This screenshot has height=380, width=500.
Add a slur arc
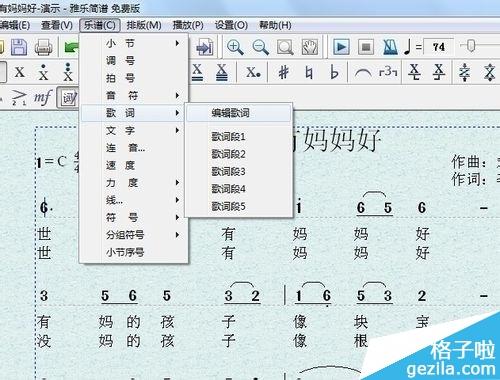coord(363,72)
